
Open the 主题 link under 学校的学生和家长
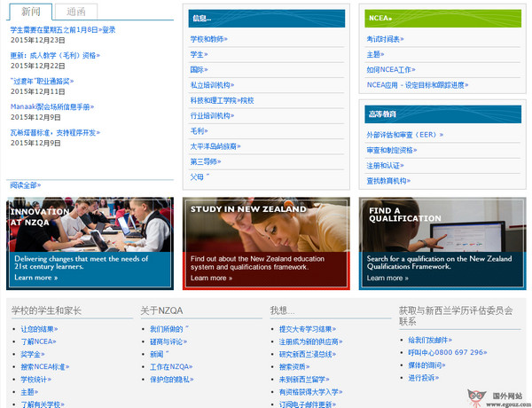pyautogui.click(x=29, y=392)
